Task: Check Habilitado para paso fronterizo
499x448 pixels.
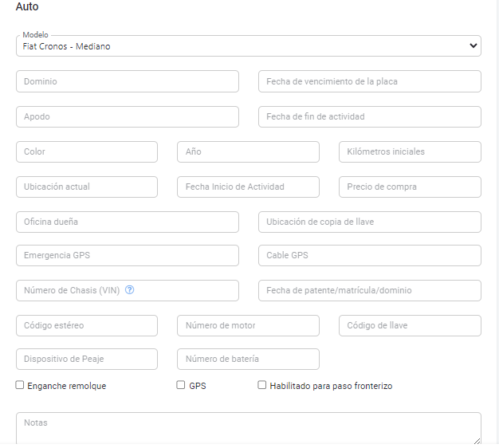Action: [x=262, y=385]
